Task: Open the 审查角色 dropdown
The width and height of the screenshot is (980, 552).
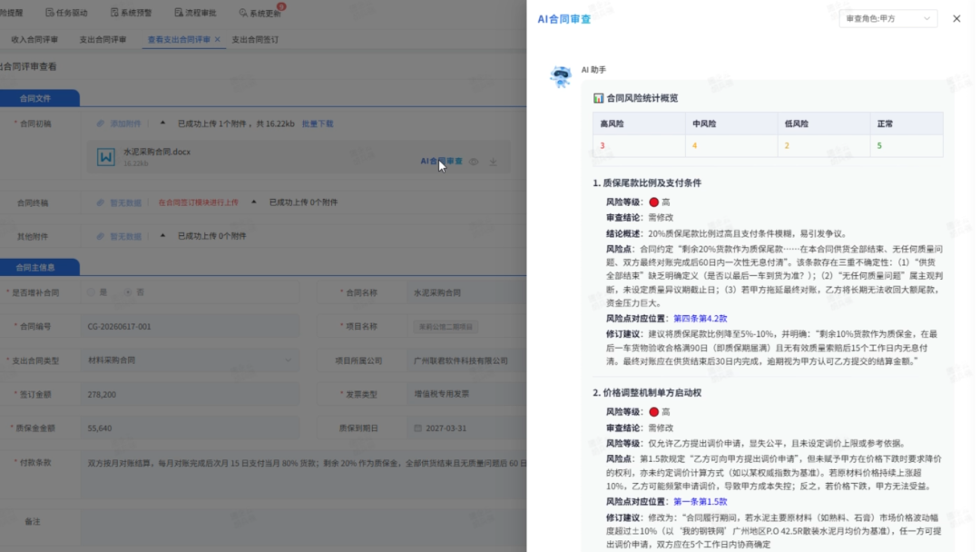Action: [x=888, y=19]
